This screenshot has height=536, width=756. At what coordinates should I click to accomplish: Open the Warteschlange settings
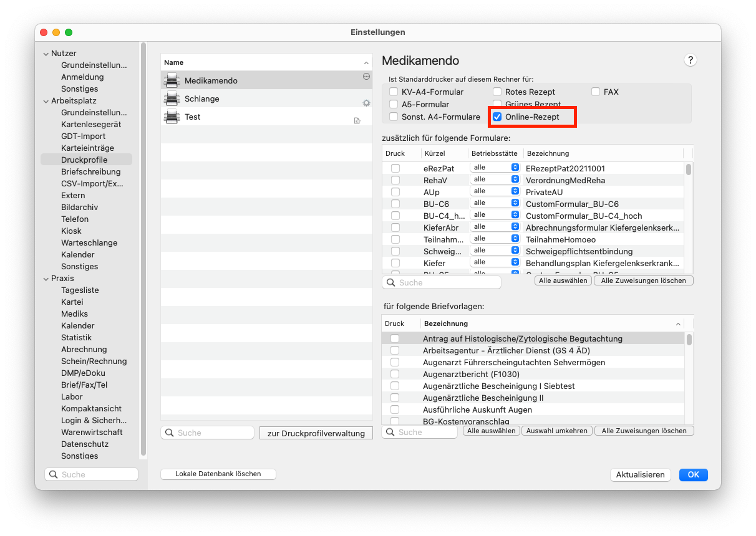[89, 242]
